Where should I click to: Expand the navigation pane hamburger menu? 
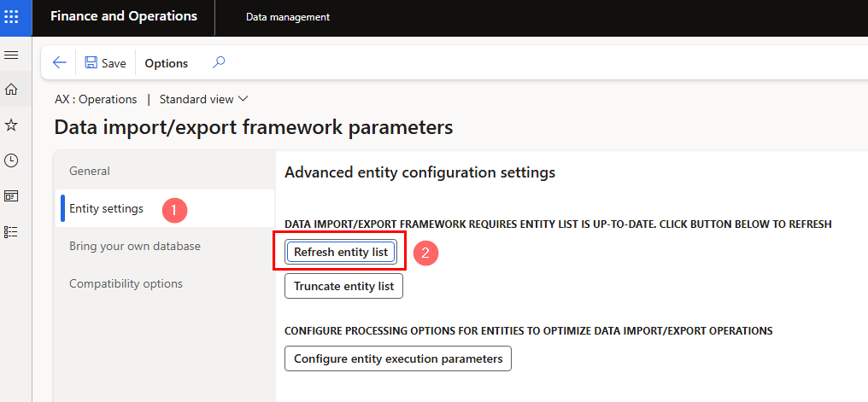[12, 55]
